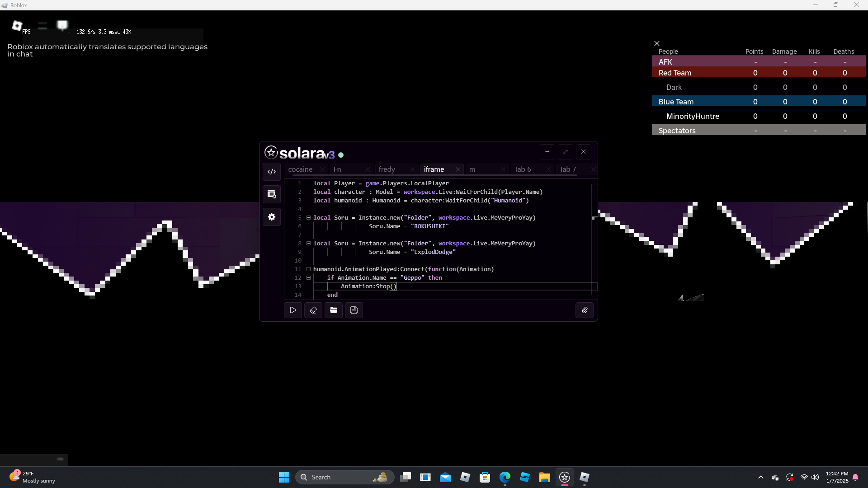Screen dimensions: 868x488
Task: Close the leaderboard with X
Action: [657, 43]
